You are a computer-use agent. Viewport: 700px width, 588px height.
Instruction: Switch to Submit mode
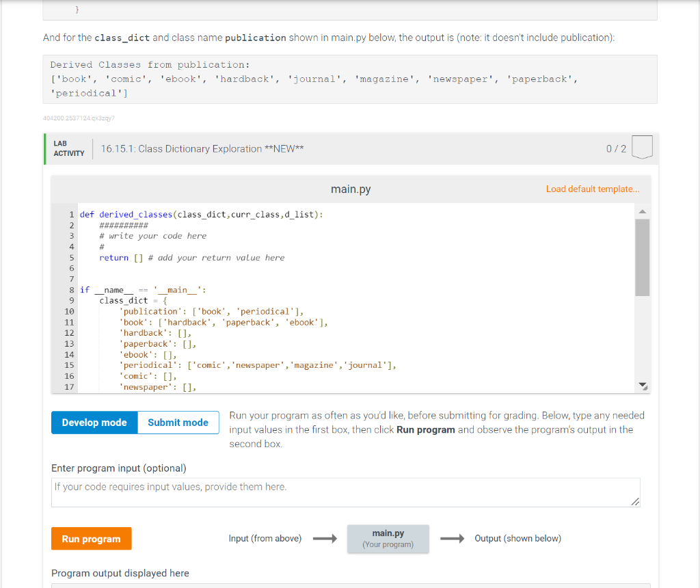point(178,422)
